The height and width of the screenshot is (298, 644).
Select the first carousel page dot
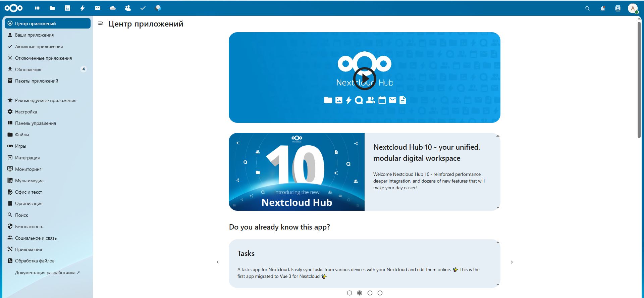click(x=350, y=293)
